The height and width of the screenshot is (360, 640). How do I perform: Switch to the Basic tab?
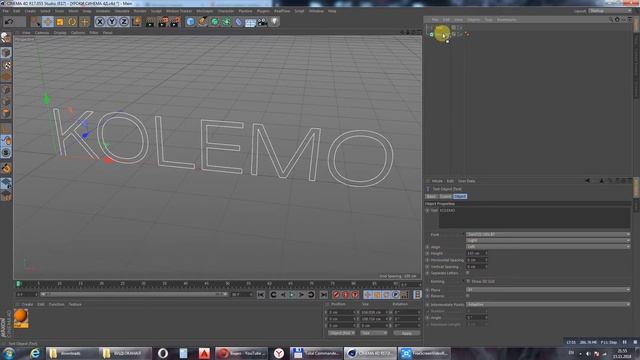[431, 196]
